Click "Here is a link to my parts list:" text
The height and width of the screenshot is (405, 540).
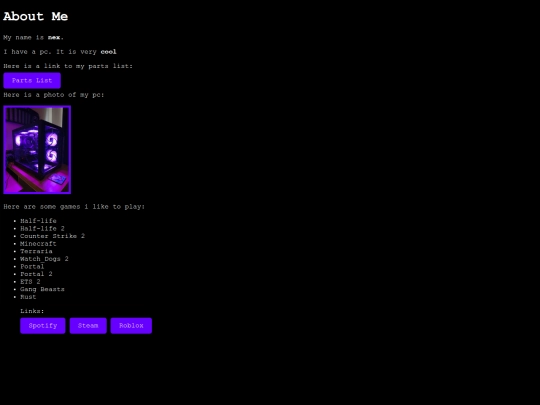point(68,66)
